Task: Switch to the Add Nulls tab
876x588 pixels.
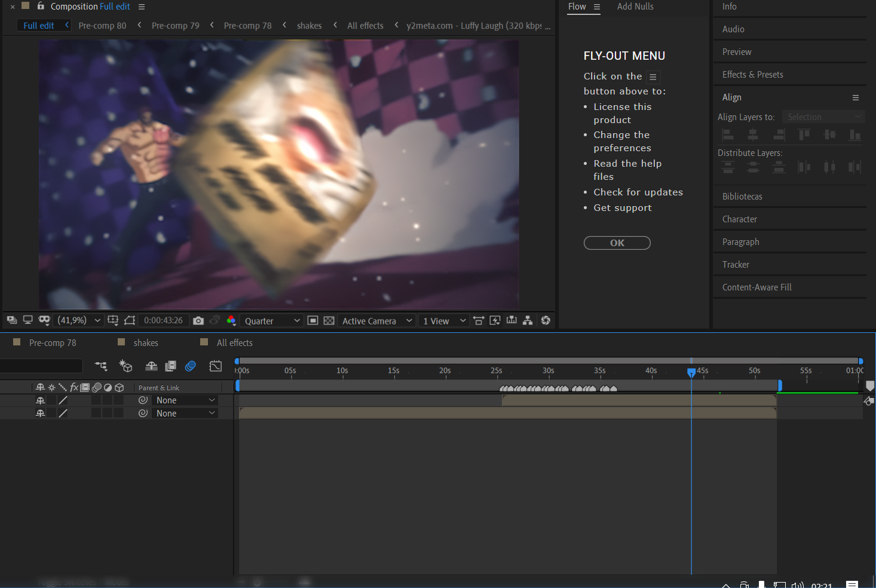Action: 635,7
